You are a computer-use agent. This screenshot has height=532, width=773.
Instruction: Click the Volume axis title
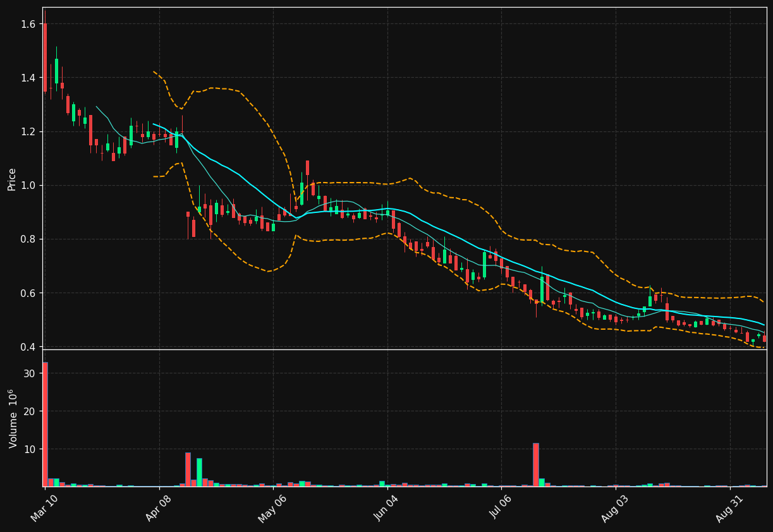coord(13,418)
